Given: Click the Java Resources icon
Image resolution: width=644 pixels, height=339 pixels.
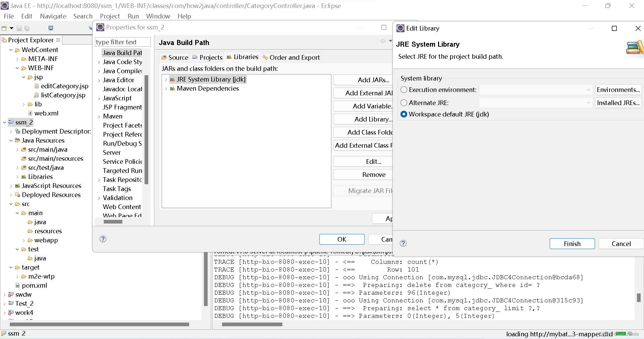Looking at the screenshot, I should [x=17, y=140].
